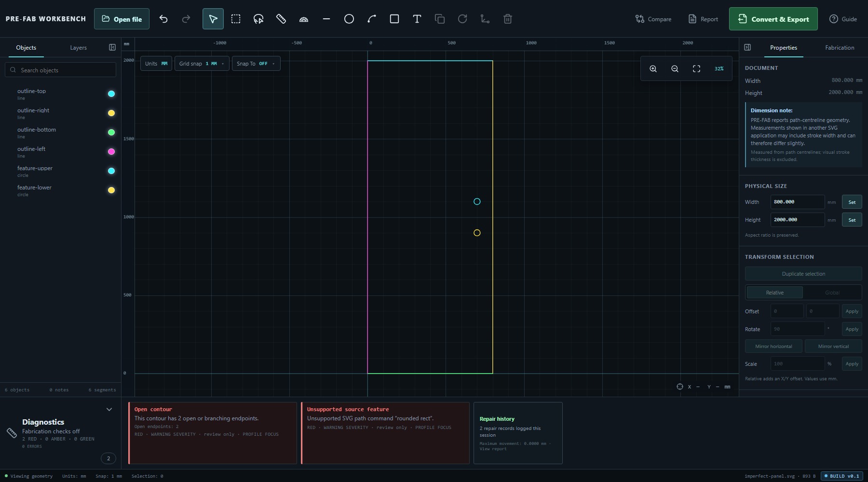Choose the lasso select tool
Screen dimensions: 868x482
point(258,19)
